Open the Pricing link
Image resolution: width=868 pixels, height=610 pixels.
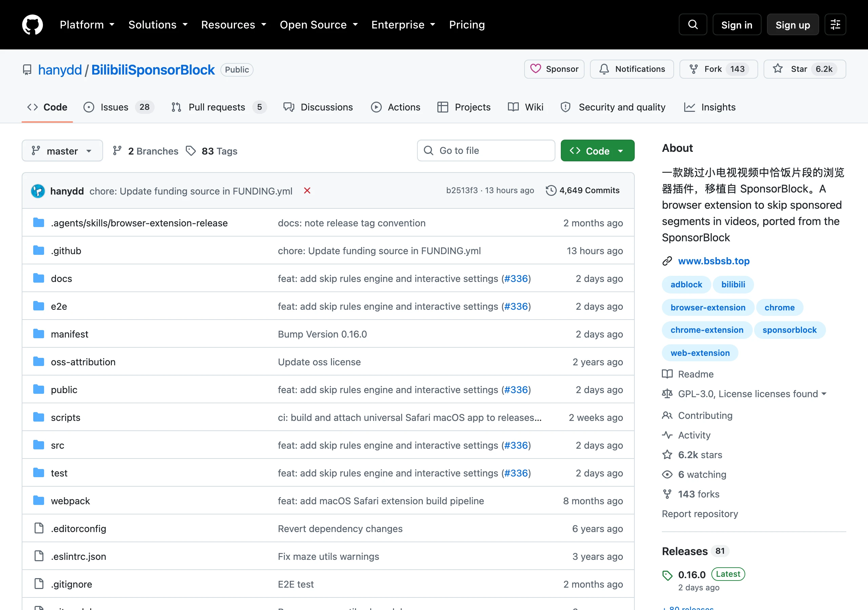[467, 24]
